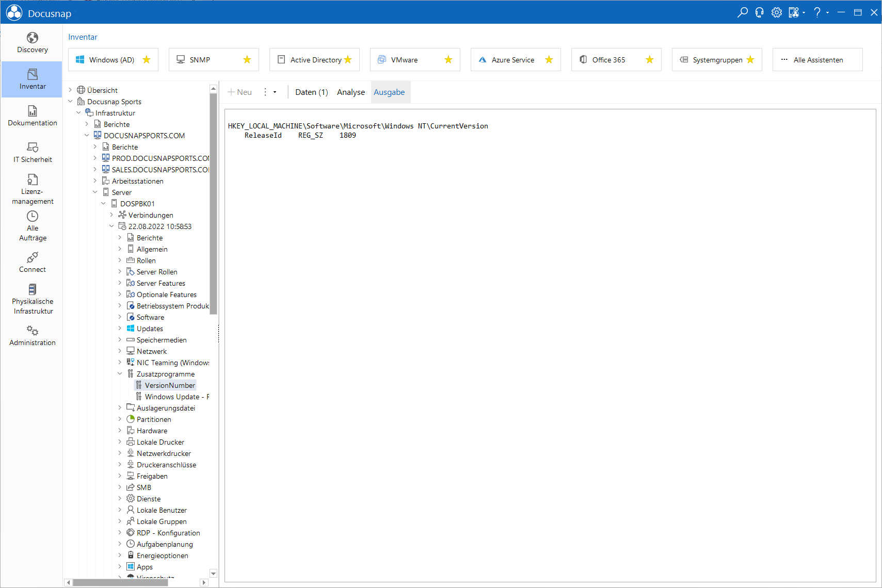882x588 pixels.
Task: Toggle favorite star on Windows (AD)
Action: [x=147, y=60]
